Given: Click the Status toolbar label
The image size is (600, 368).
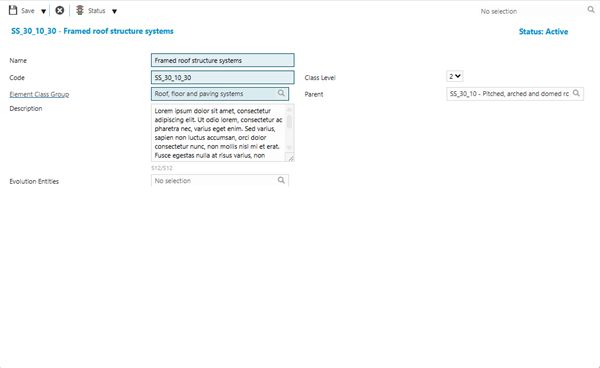Looking at the screenshot, I should point(96,11).
